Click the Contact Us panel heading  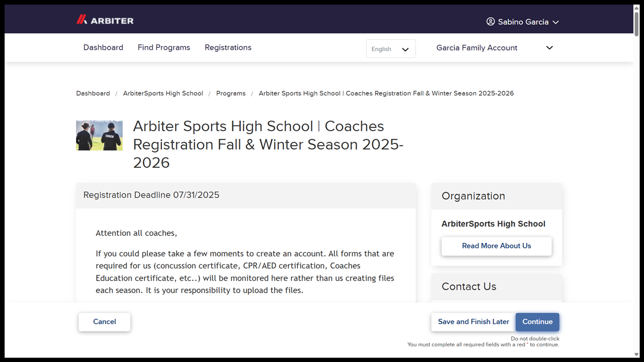tap(469, 287)
